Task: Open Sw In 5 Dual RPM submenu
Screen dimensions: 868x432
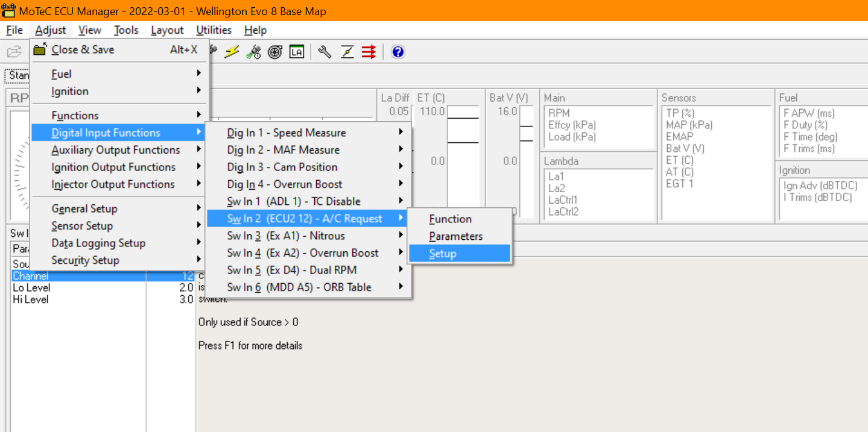Action: 308,270
